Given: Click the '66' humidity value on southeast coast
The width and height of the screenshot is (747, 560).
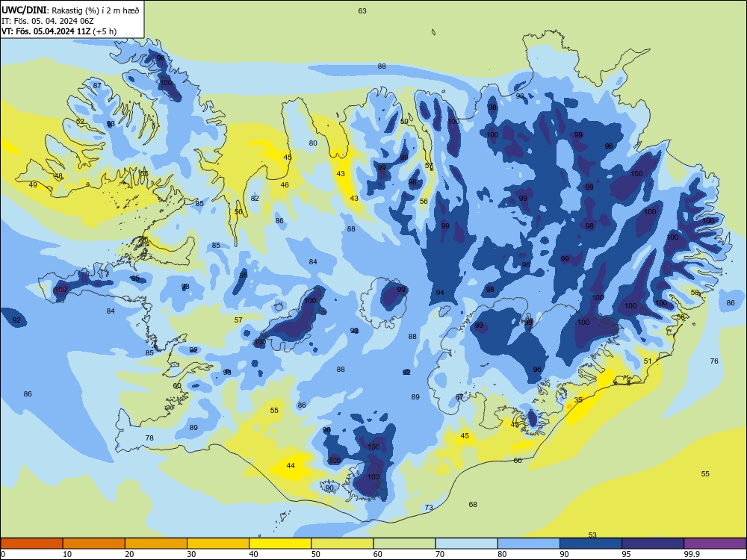Looking at the screenshot, I should tap(518, 461).
